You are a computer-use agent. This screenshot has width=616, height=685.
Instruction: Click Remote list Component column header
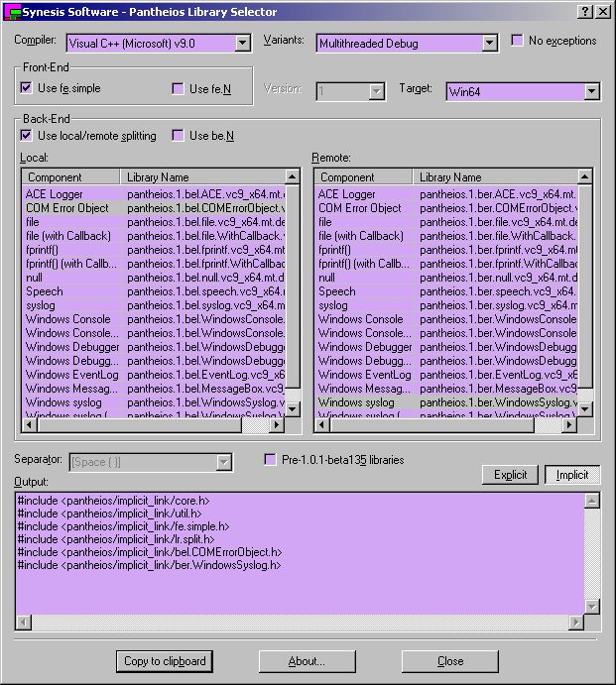tap(363, 176)
